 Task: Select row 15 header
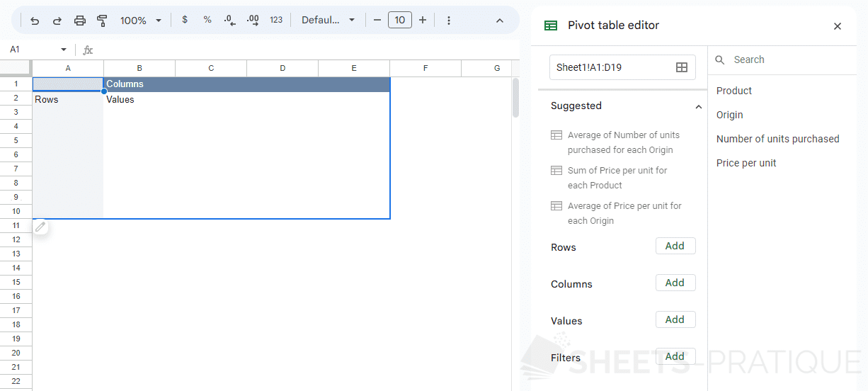tap(16, 282)
